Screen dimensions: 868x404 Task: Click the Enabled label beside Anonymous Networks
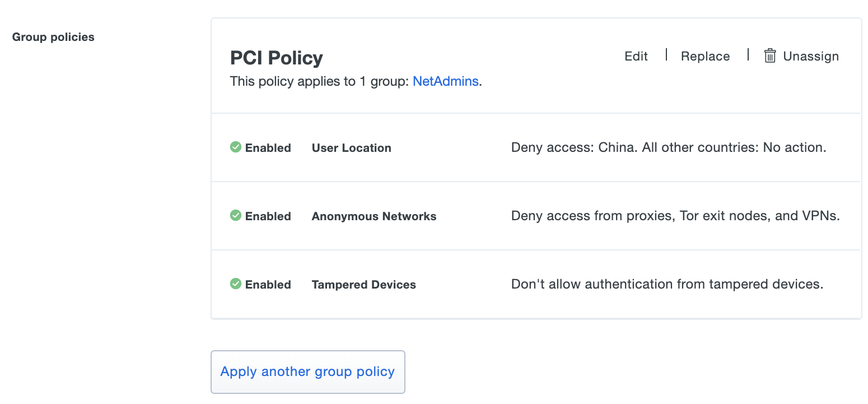click(268, 216)
